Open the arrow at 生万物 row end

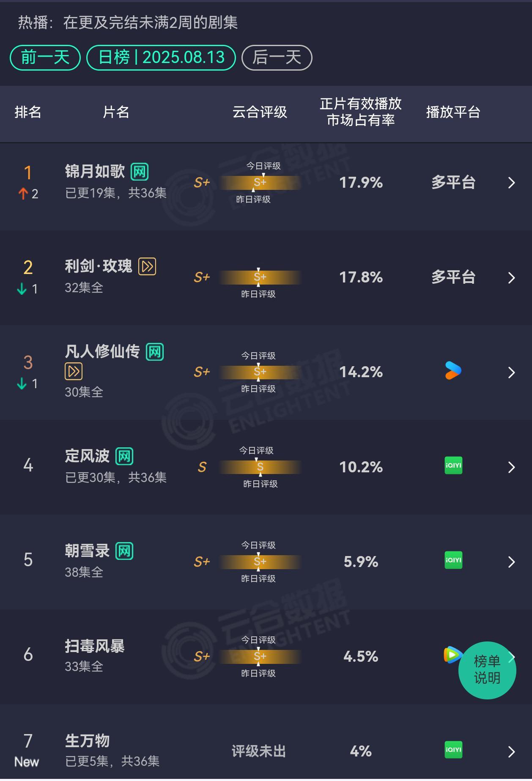(511, 751)
